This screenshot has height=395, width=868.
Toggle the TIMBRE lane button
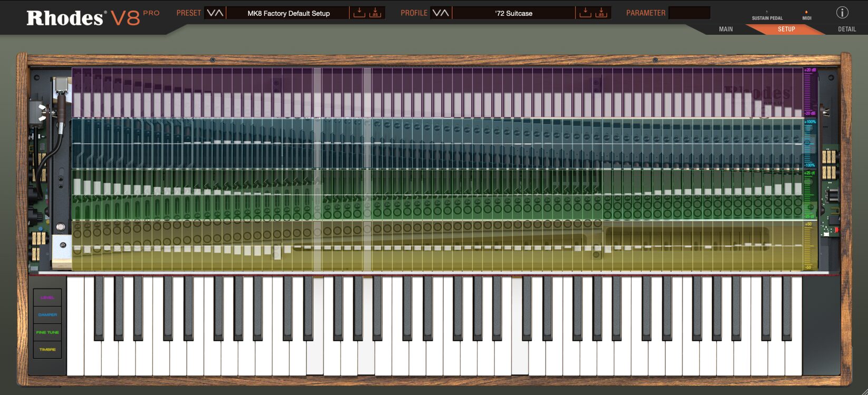(x=47, y=350)
